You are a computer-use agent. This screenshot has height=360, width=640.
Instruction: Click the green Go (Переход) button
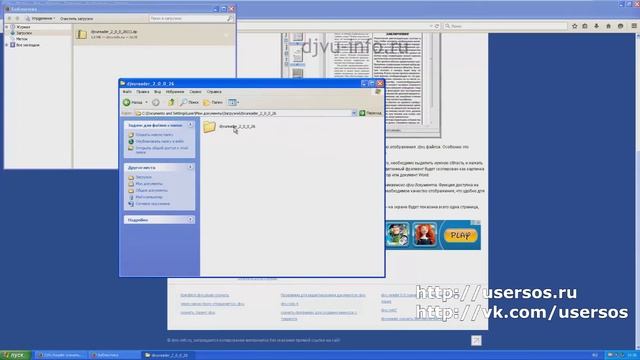point(370,113)
